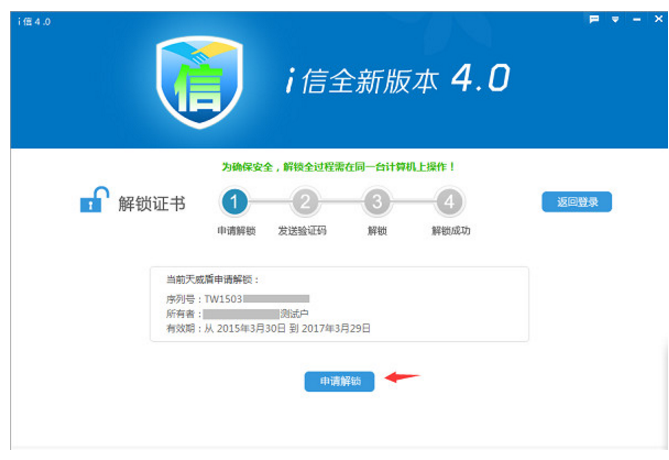Close the i信 4.0 window
This screenshot has width=669, height=460.
[x=658, y=19]
